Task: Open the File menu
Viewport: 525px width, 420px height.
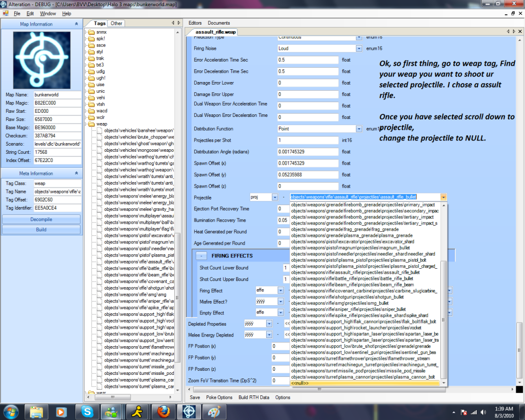Action: (x=17, y=14)
